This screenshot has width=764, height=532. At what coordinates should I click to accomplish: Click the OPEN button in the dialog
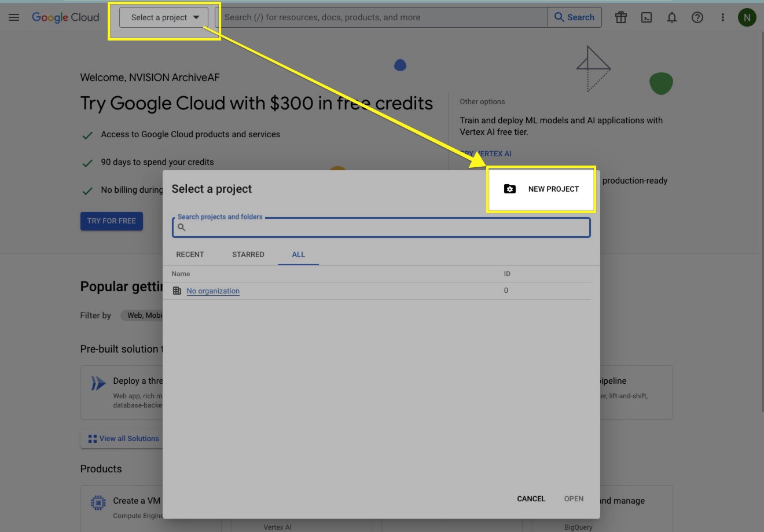pos(574,499)
